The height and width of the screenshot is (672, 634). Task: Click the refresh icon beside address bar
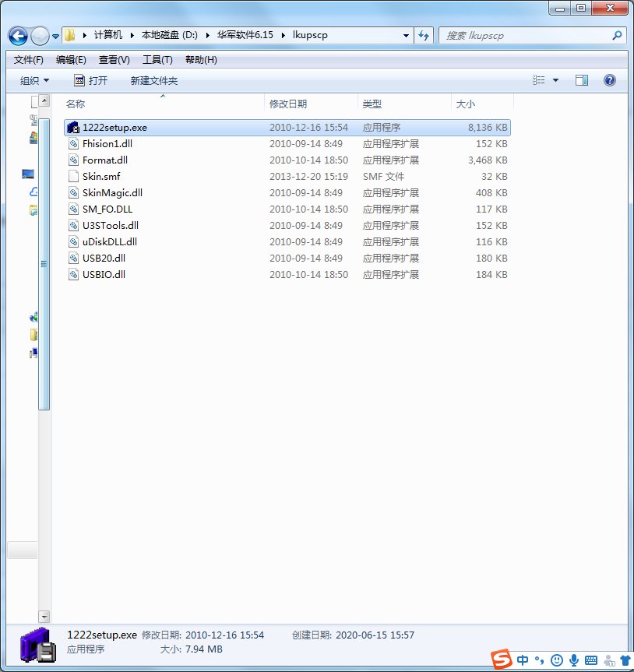click(x=424, y=36)
